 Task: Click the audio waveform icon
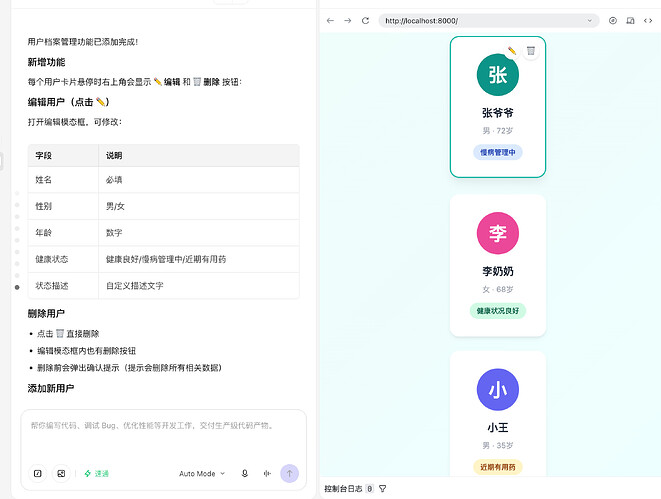click(x=267, y=473)
